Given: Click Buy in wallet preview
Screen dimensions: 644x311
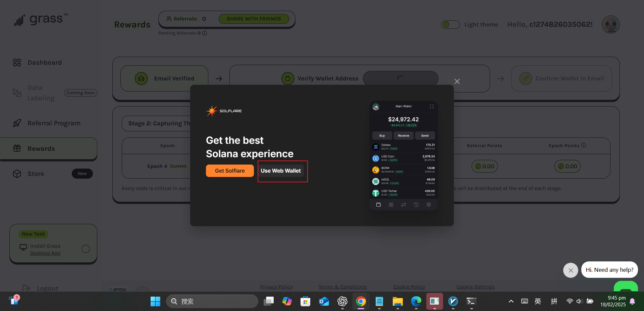Looking at the screenshot, I should (x=382, y=136).
